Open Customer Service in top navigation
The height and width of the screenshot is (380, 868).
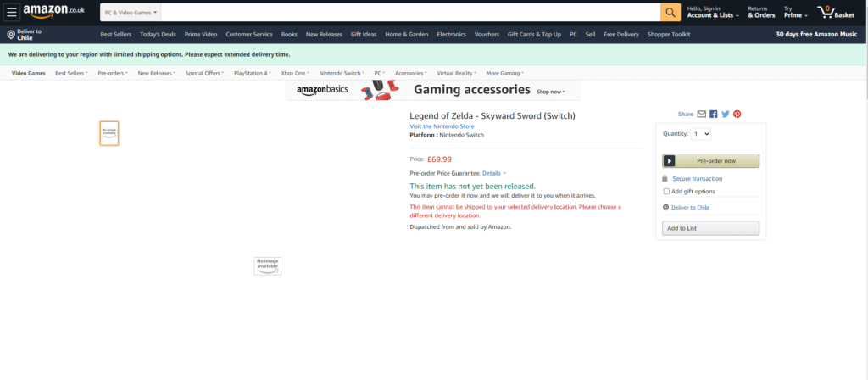click(249, 34)
